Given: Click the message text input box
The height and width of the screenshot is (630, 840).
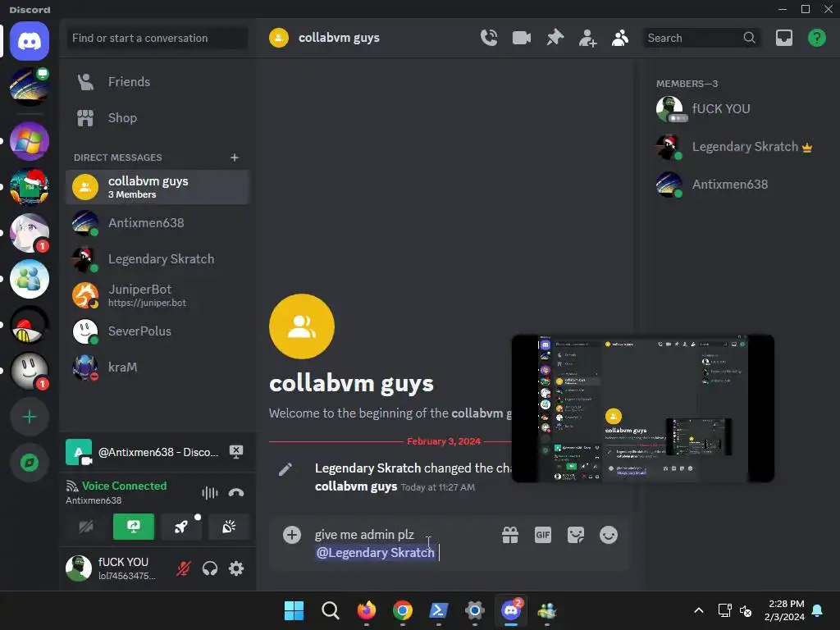Looking at the screenshot, I should 402,543.
